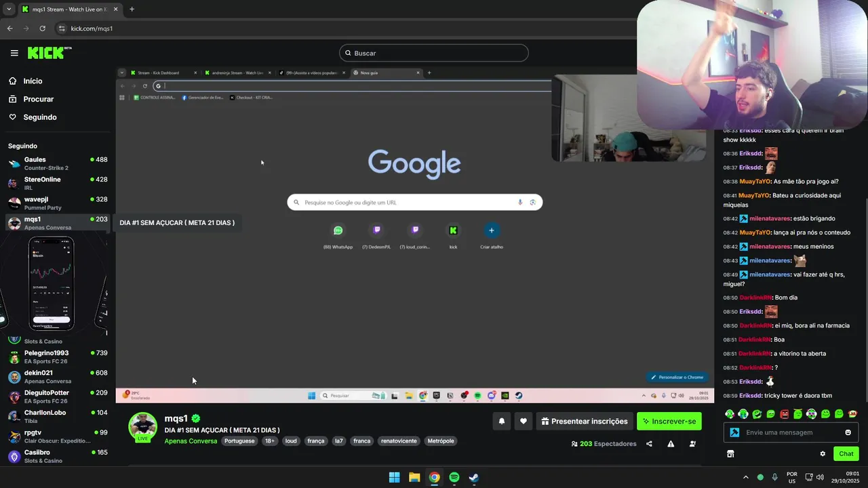Open POR US language switcher

pos(792,477)
